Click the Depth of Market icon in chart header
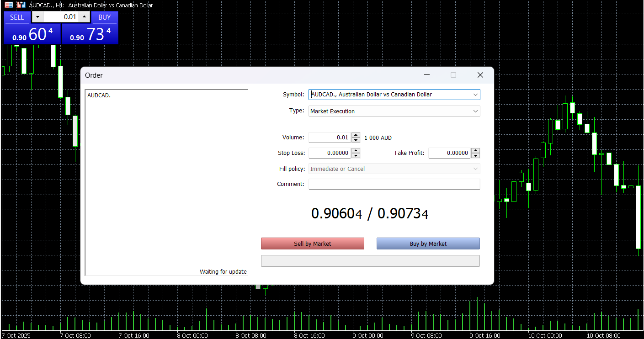Screen dimensions: 644x339 click(x=21, y=5)
